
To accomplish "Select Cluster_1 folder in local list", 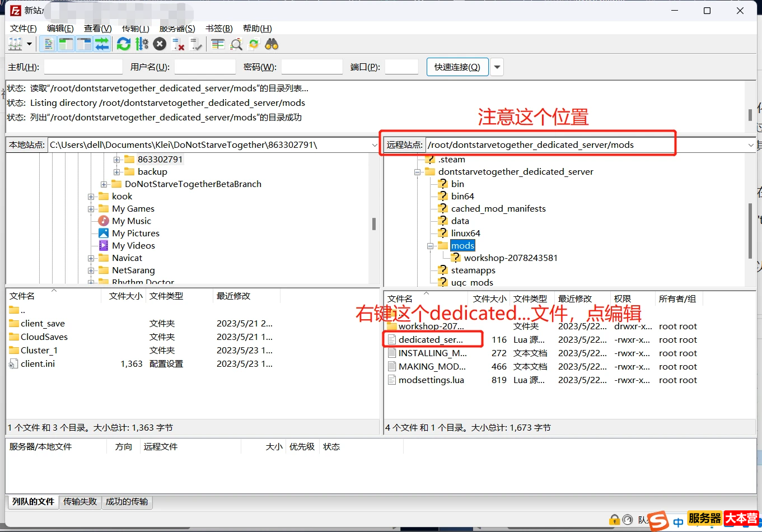I will pyautogui.click(x=39, y=351).
